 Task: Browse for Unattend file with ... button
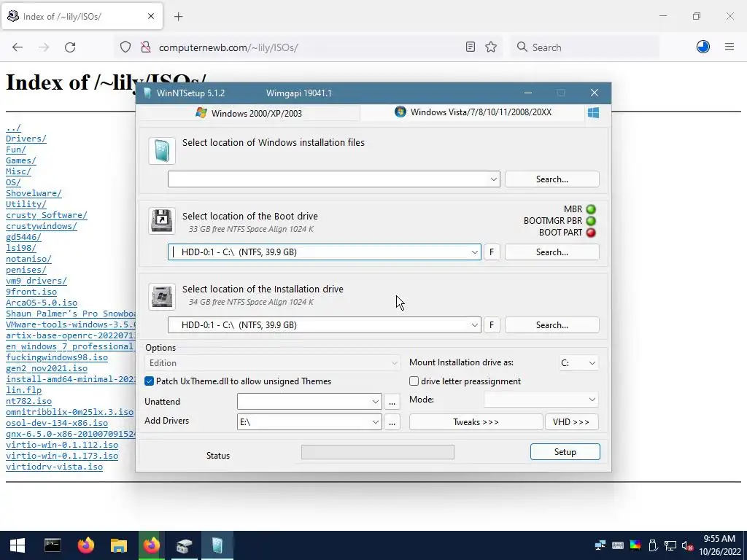coord(392,402)
